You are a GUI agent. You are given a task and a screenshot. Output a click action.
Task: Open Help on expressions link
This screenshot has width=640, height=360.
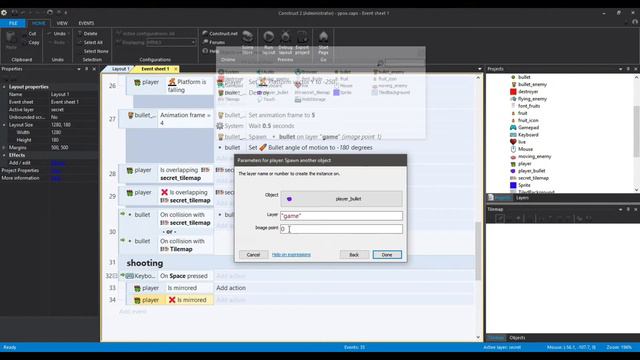(x=291, y=255)
